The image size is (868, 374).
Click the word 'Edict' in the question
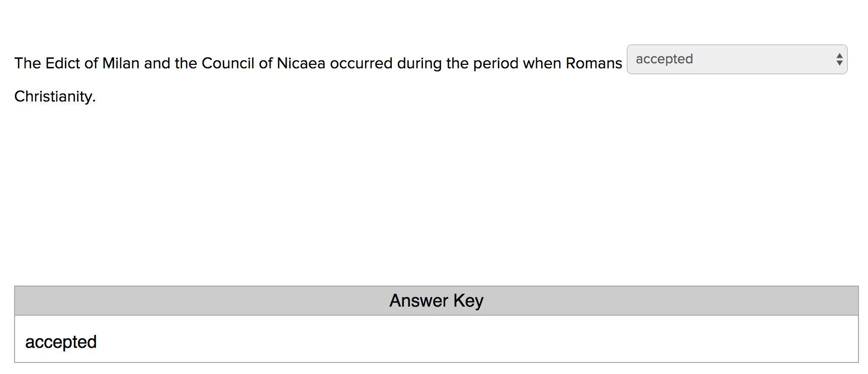pos(62,63)
